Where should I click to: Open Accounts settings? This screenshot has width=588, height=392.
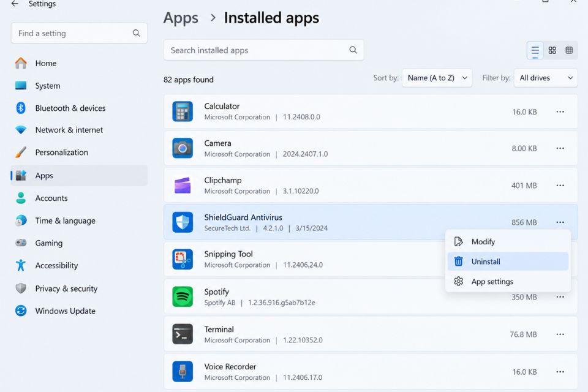click(79, 198)
